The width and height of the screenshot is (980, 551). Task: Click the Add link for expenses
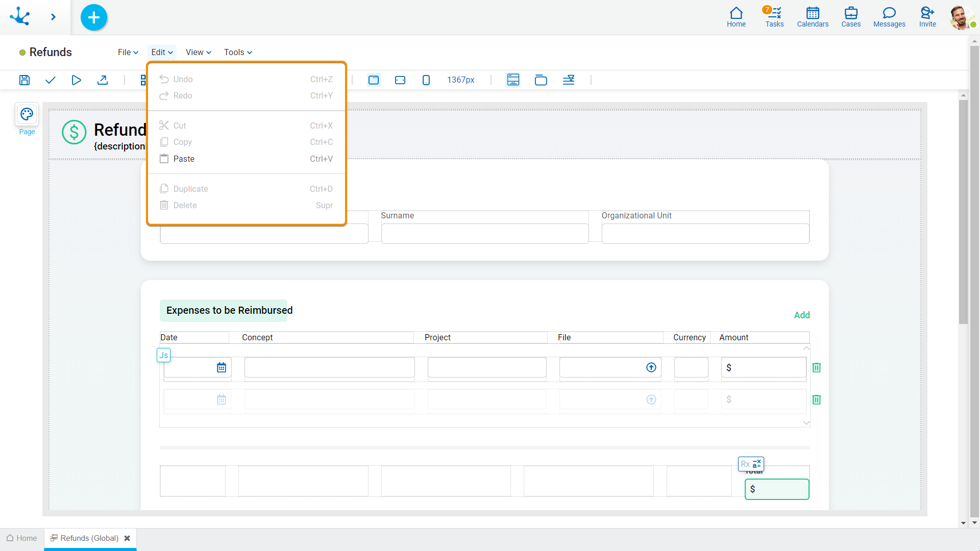tap(802, 315)
